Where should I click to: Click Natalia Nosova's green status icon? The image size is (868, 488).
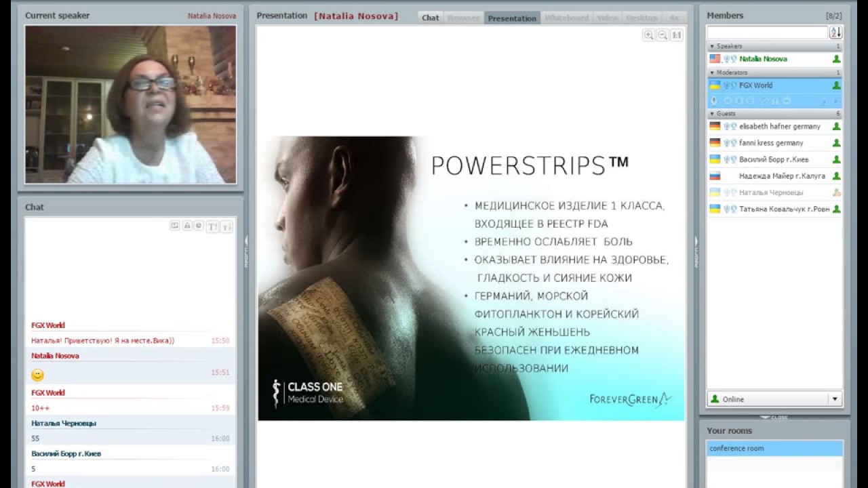click(x=836, y=59)
